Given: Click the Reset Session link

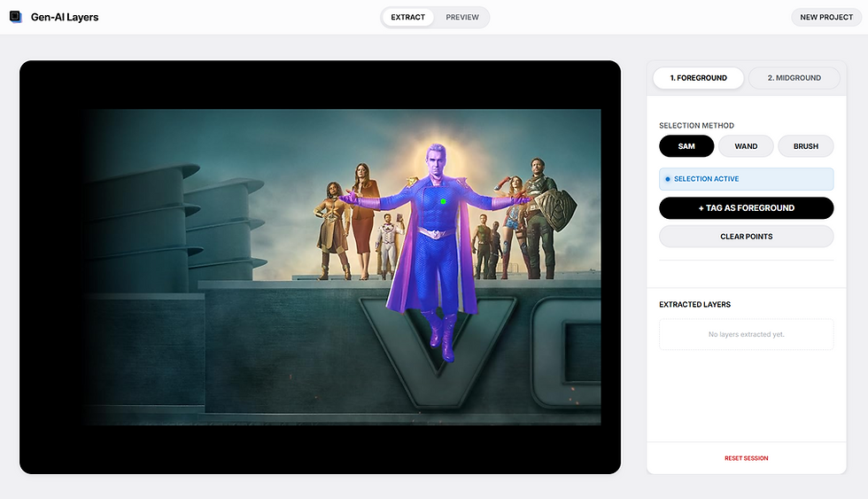Looking at the screenshot, I should click(746, 458).
